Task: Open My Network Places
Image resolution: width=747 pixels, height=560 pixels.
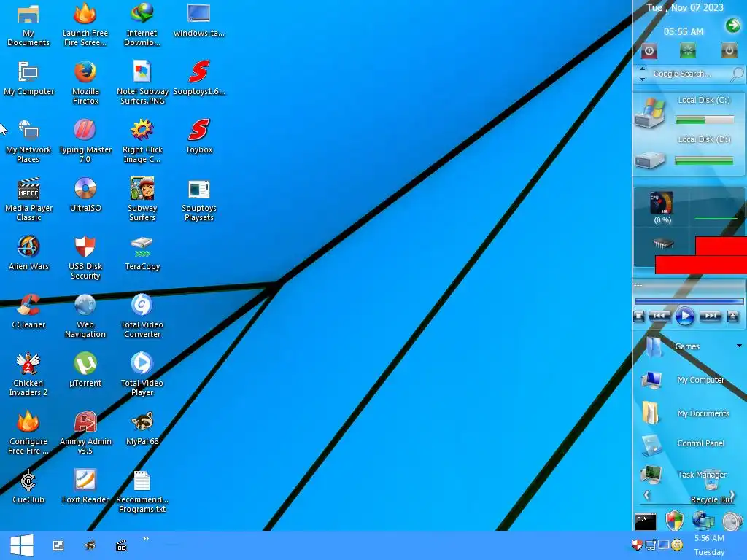Action: (28, 141)
